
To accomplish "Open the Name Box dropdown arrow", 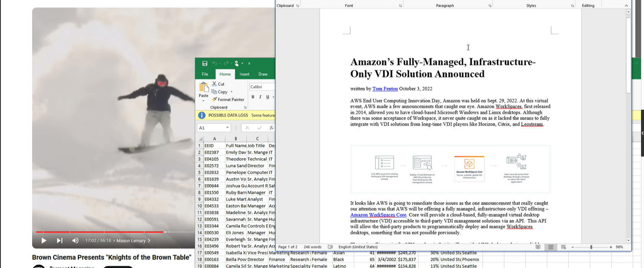I will click(227, 128).
